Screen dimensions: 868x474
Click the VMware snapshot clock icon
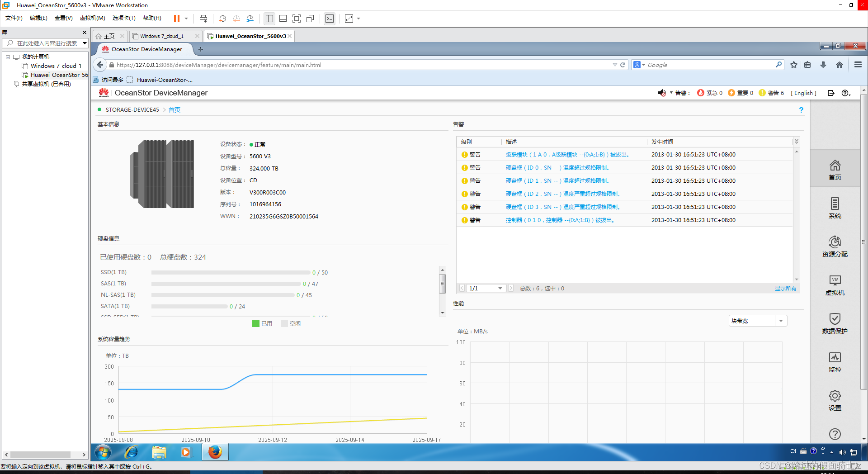[222, 19]
